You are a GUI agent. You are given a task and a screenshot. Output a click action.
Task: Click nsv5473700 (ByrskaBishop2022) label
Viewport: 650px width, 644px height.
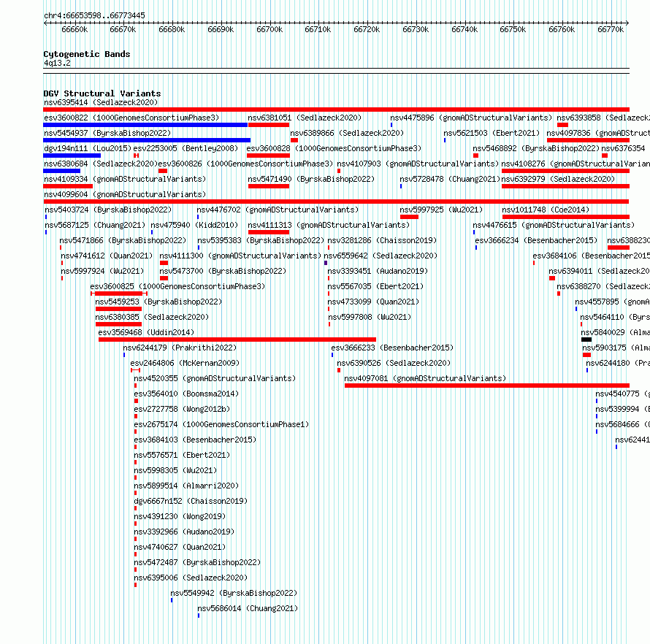pos(223,271)
